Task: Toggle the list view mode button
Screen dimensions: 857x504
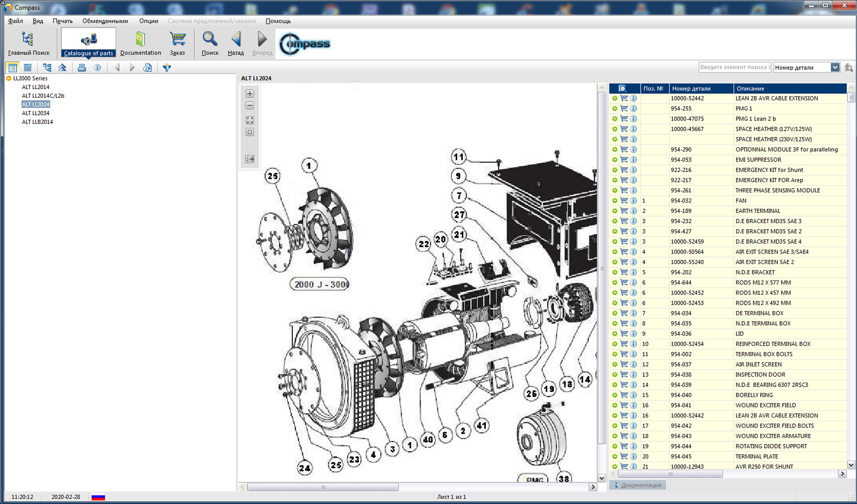Action: pyautogui.click(x=13, y=68)
